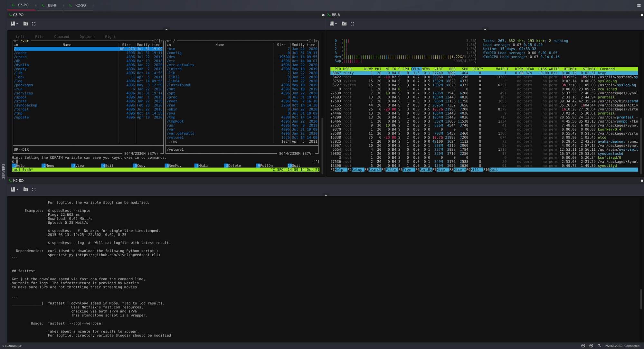Viewport: 644px width, 349px height.
Task: Select the htop process row for synocmstaskd
Action: pyautogui.click(x=484, y=154)
